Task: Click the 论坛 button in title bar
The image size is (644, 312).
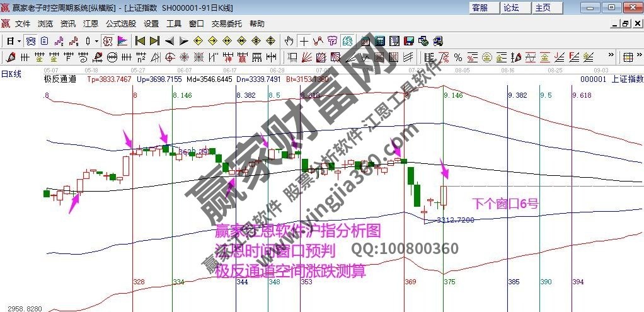Action: pyautogui.click(x=511, y=8)
